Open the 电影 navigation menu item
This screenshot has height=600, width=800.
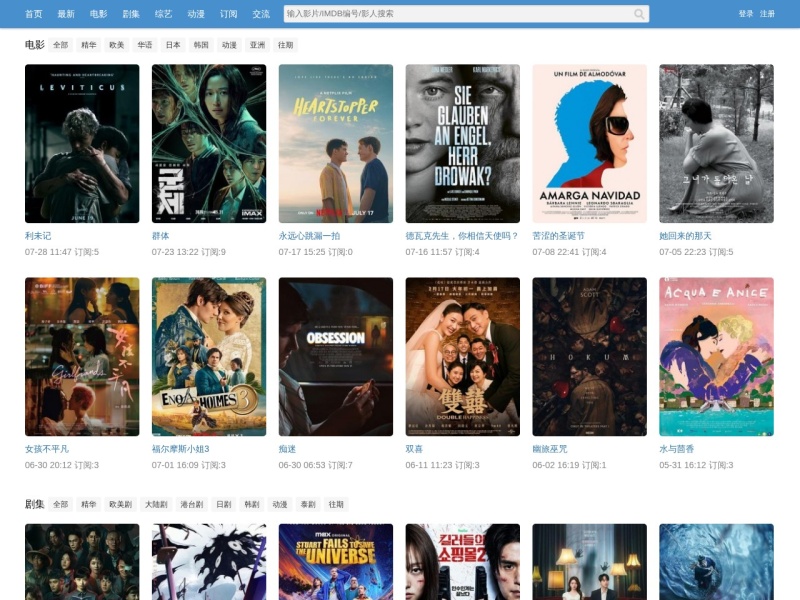tap(98, 14)
